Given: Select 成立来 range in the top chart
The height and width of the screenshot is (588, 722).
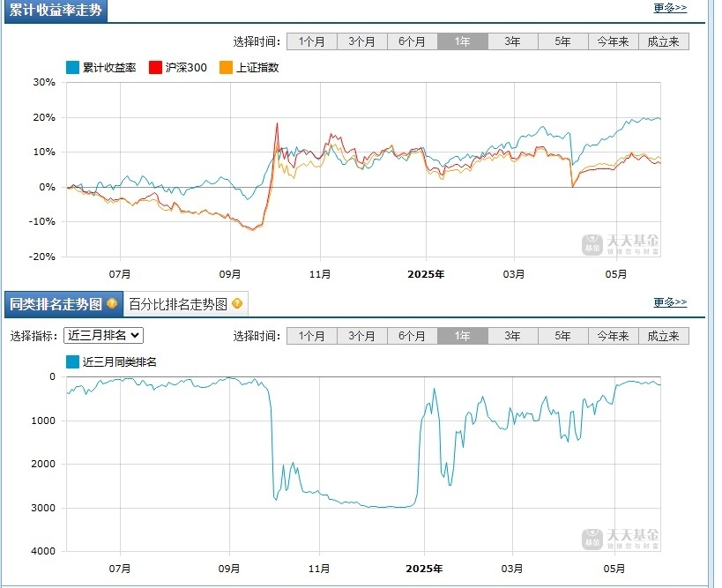Looking at the screenshot, I should tap(664, 42).
